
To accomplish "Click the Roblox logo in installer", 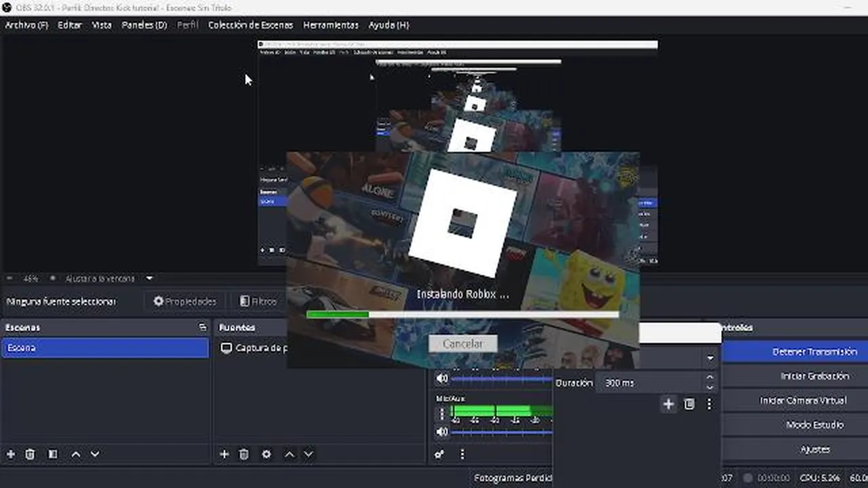I will click(x=463, y=223).
